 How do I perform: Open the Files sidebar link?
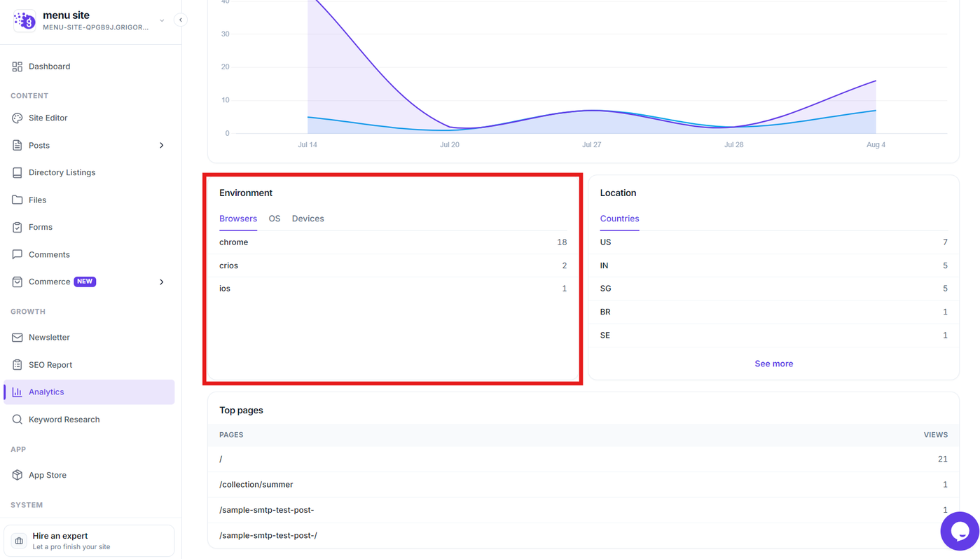point(89,200)
